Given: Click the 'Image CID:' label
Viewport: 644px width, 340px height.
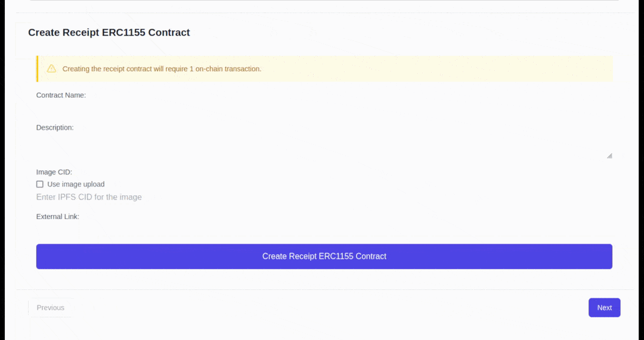Looking at the screenshot, I should (54, 172).
